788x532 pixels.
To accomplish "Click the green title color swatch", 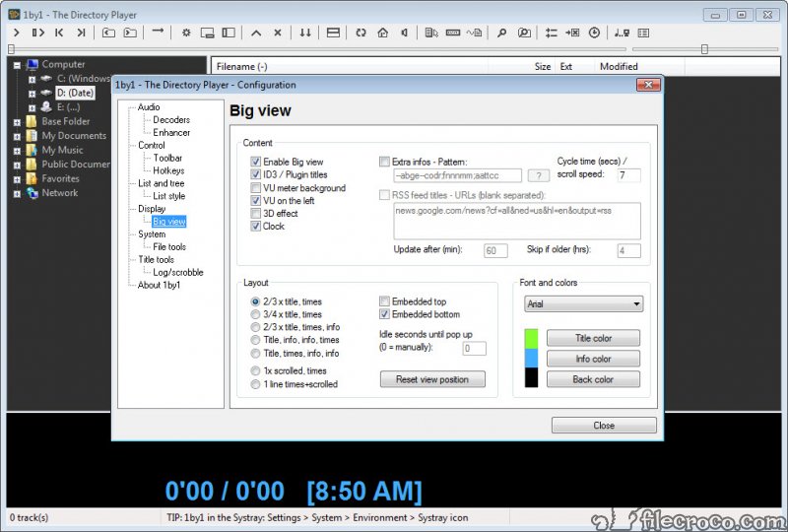I will [531, 339].
